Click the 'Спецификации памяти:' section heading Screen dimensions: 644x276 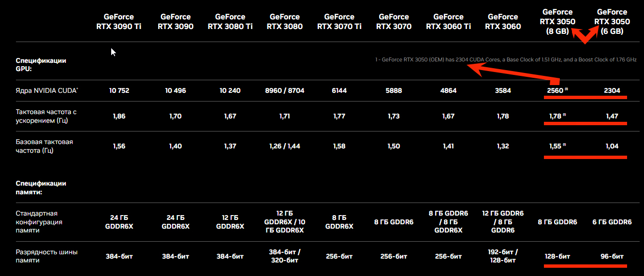pyautogui.click(x=41, y=188)
